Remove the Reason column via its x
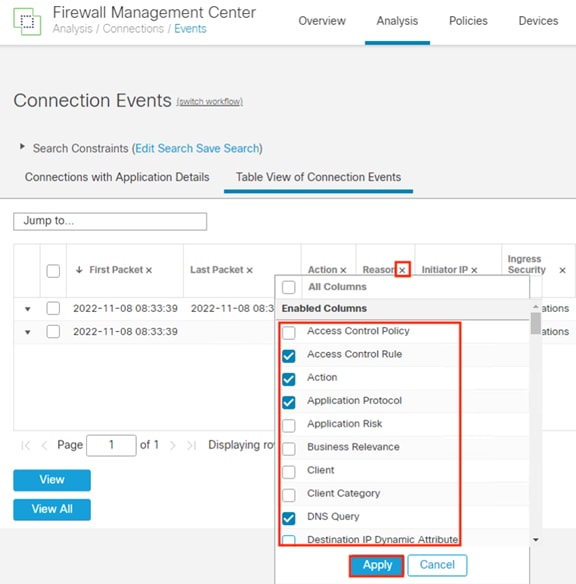 [x=402, y=270]
